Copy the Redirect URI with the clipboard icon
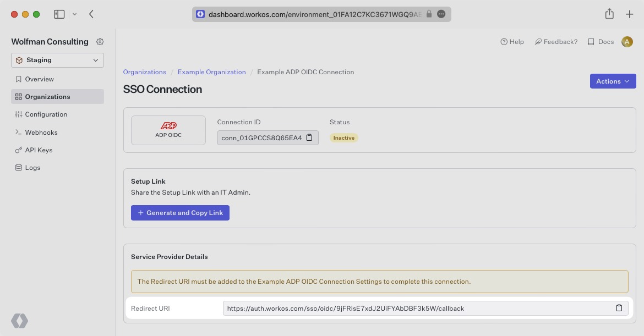The image size is (644, 336). pos(619,308)
